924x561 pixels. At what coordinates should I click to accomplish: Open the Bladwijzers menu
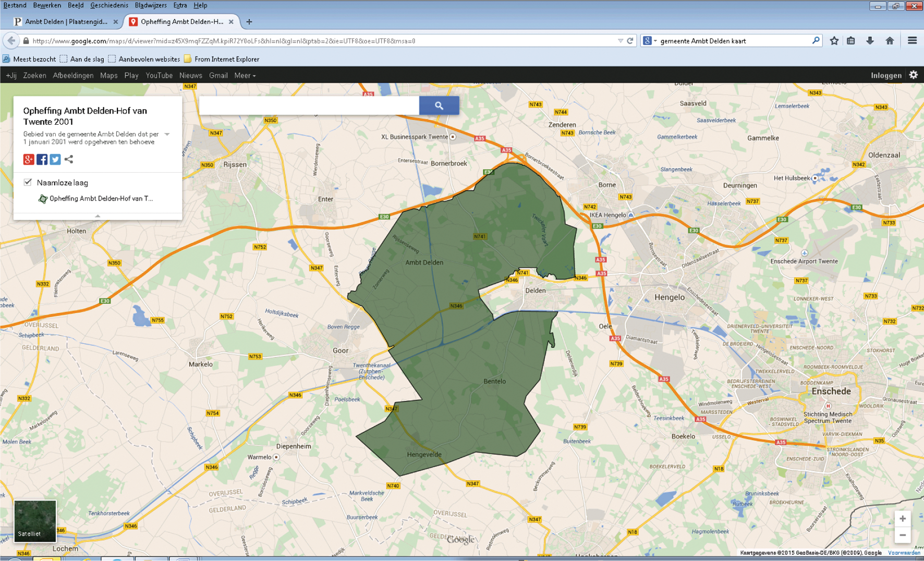click(150, 5)
